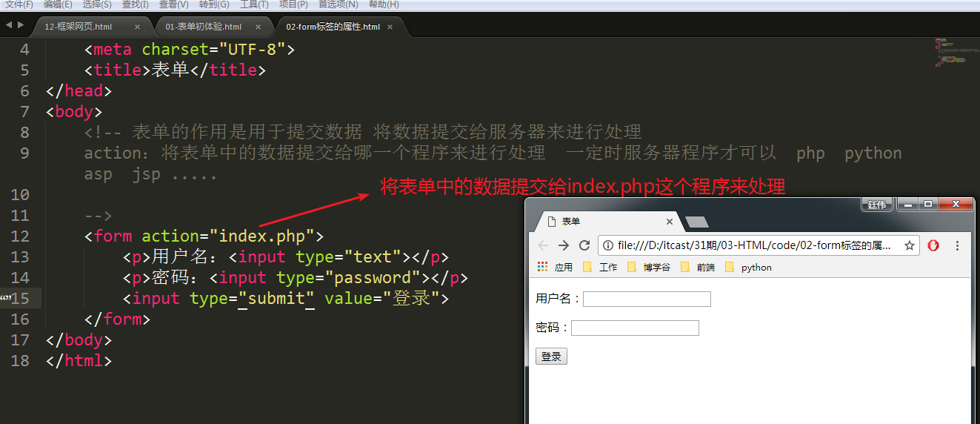980x424 pixels.
Task: Close the 01-表单初体验.html tab
Action: point(259,27)
